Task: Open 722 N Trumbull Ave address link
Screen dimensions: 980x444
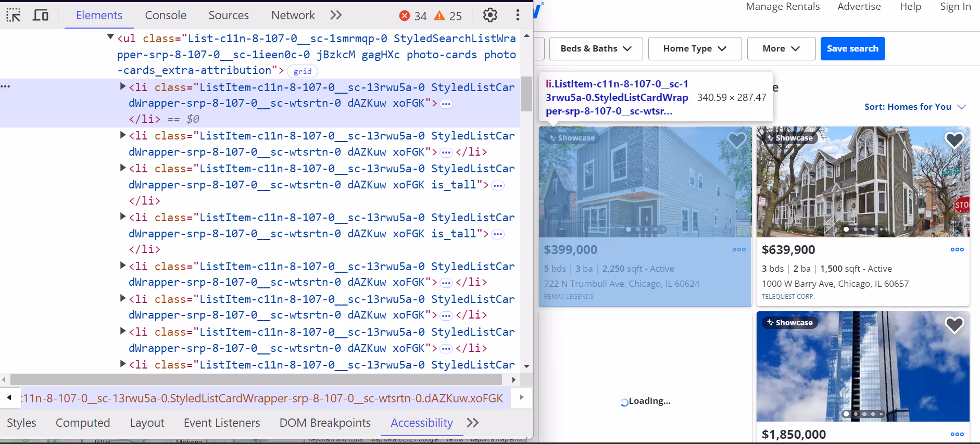Action: (x=622, y=284)
